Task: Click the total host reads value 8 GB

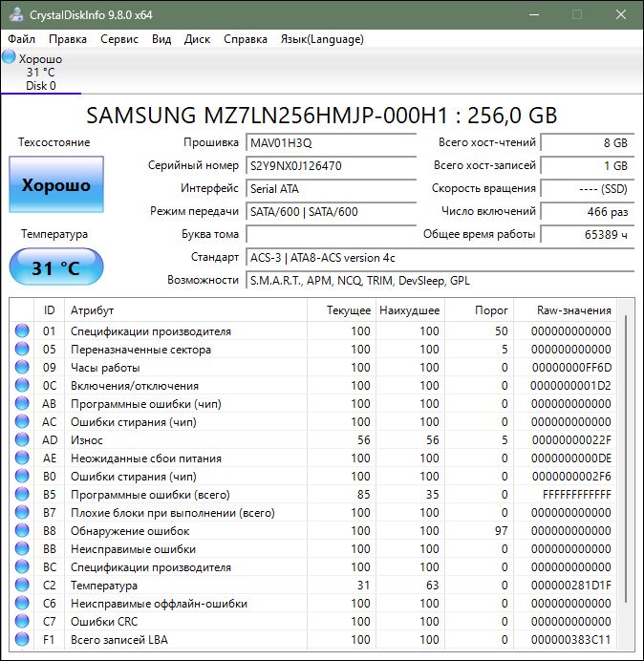Action: 587,143
